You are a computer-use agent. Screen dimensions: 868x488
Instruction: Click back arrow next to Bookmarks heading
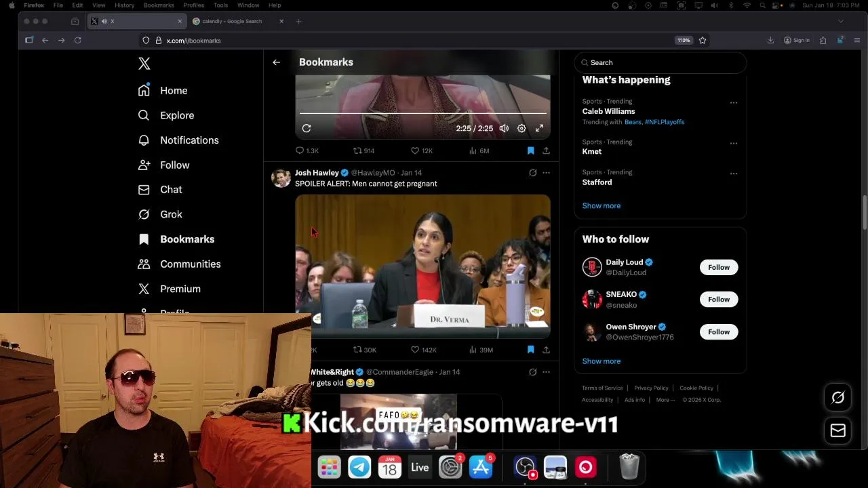tap(276, 62)
